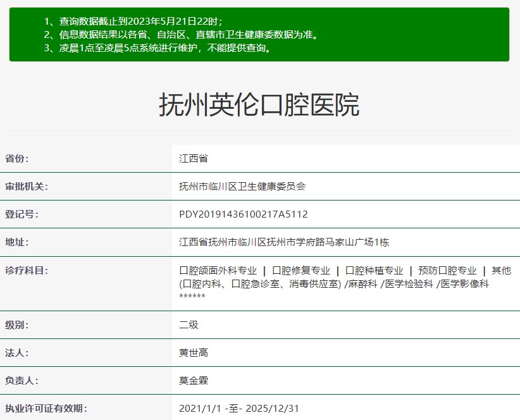
Task: Click the value 江西省
Action: [x=194, y=159]
